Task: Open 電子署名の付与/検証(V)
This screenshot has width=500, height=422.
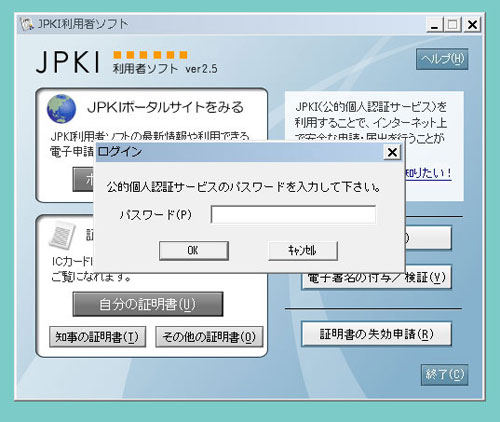Action: coord(376,278)
